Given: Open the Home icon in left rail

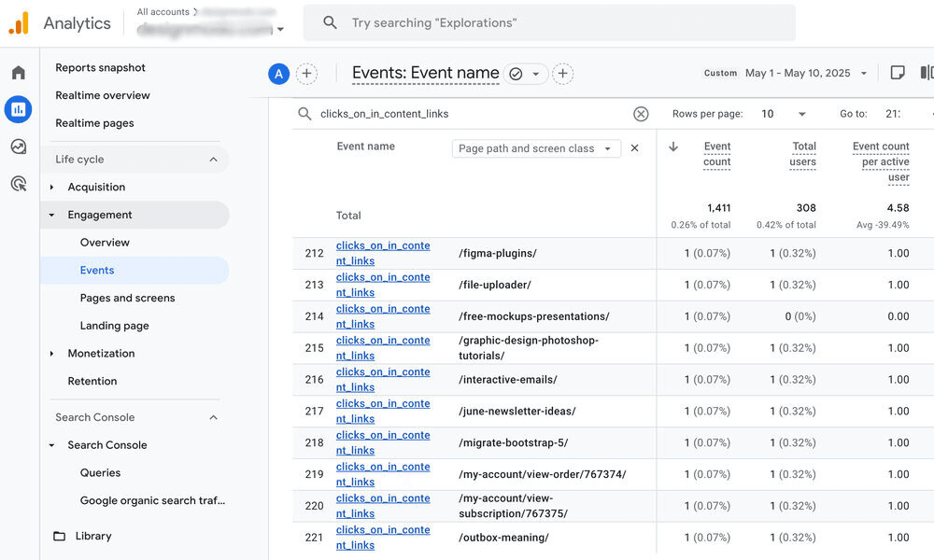Looking at the screenshot, I should (x=19, y=73).
